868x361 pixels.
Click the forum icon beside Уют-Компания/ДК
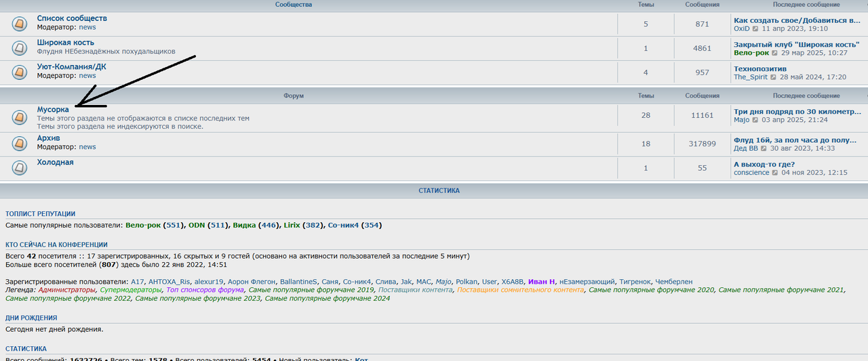[20, 72]
